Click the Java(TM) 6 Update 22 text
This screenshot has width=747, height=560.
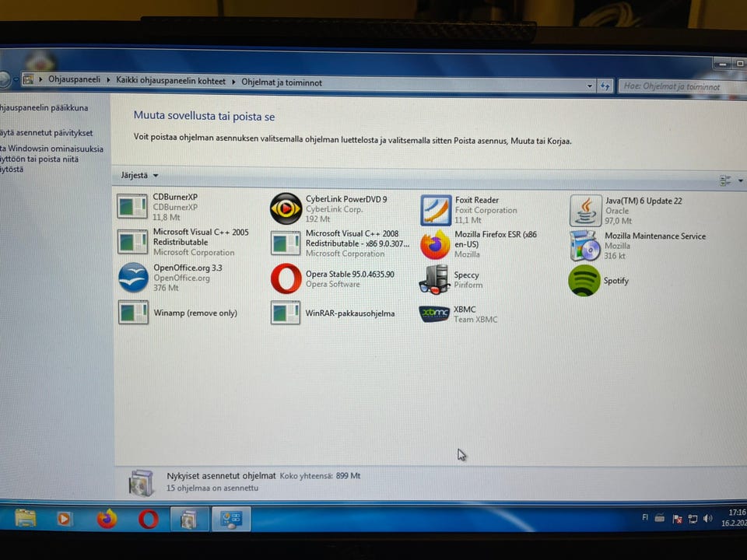click(644, 201)
